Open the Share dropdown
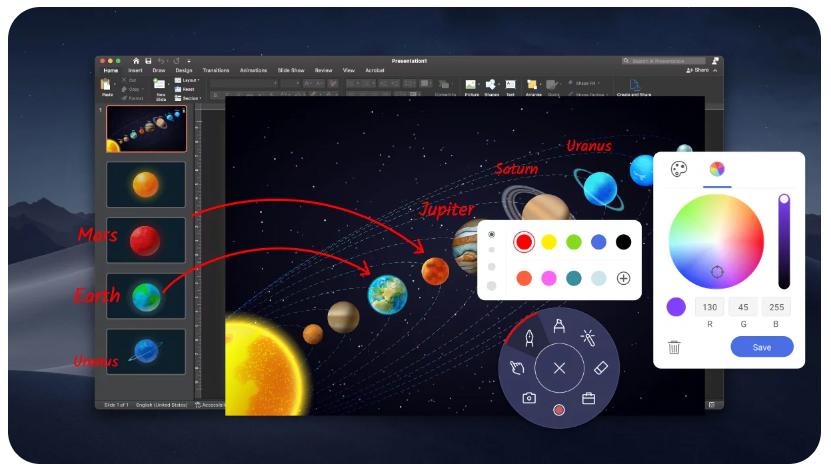 (x=703, y=71)
